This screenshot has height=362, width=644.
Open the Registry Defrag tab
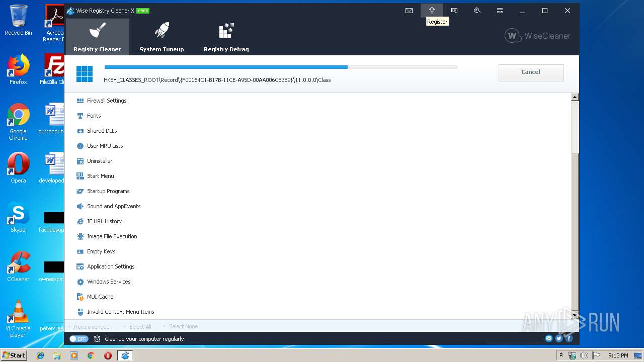point(226,37)
